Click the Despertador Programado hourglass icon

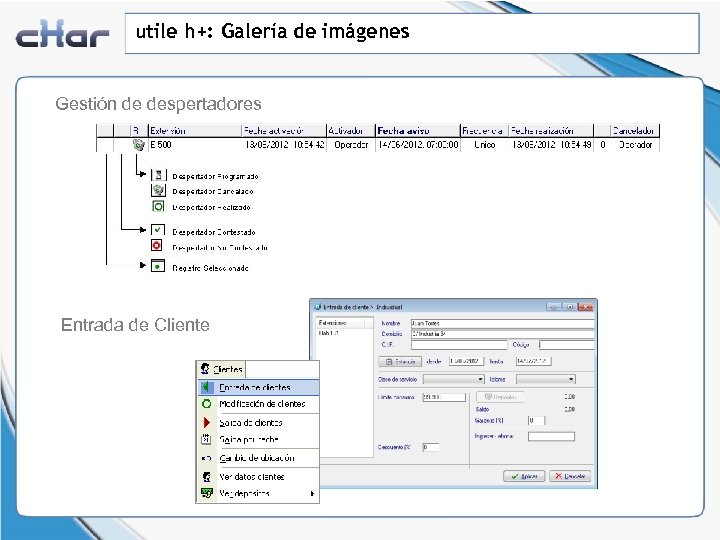pos(158,175)
